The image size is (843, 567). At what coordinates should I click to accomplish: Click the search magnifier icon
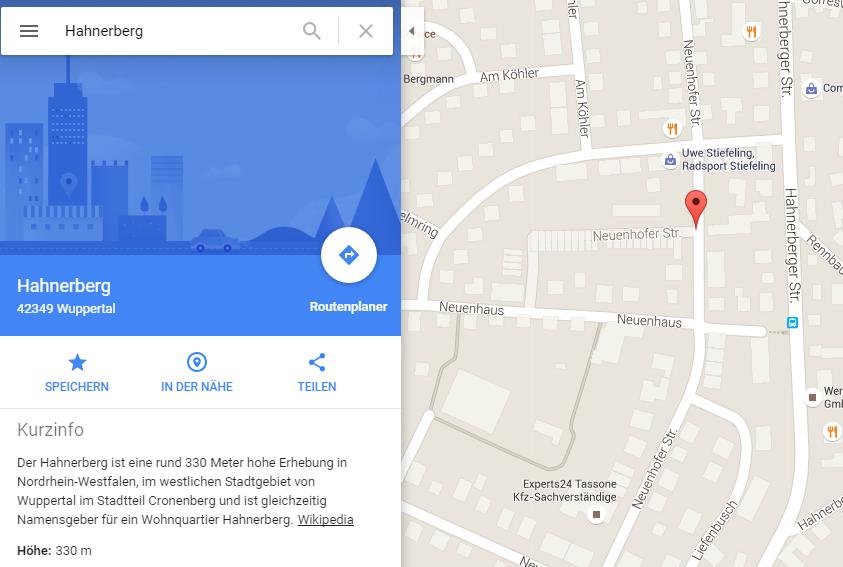tap(312, 31)
